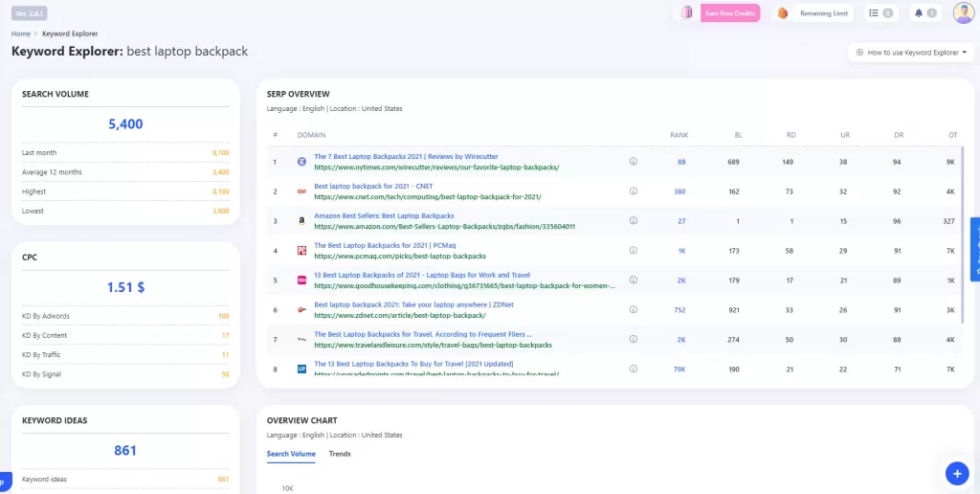
Task: Click the Remaining Limit coin icon
Action: pyautogui.click(x=783, y=13)
